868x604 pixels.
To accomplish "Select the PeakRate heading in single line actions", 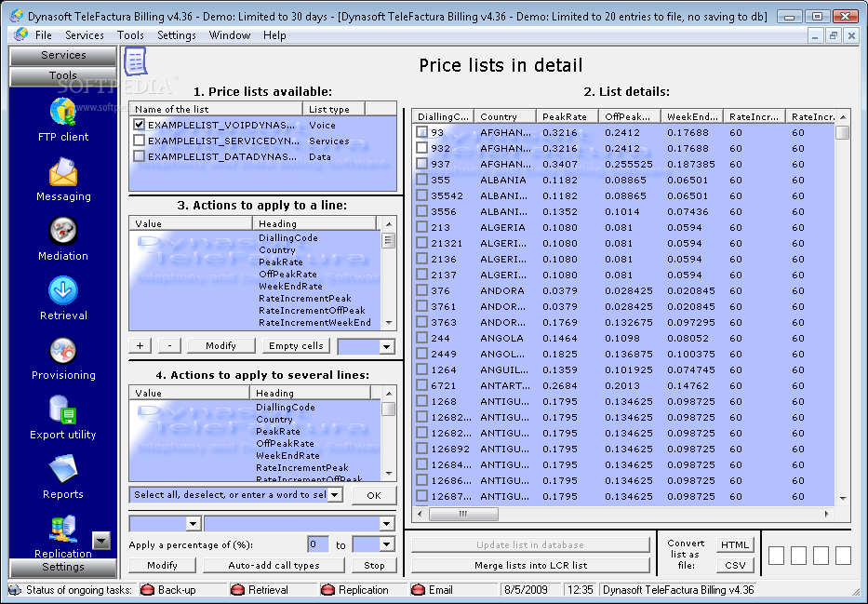I will [281, 262].
